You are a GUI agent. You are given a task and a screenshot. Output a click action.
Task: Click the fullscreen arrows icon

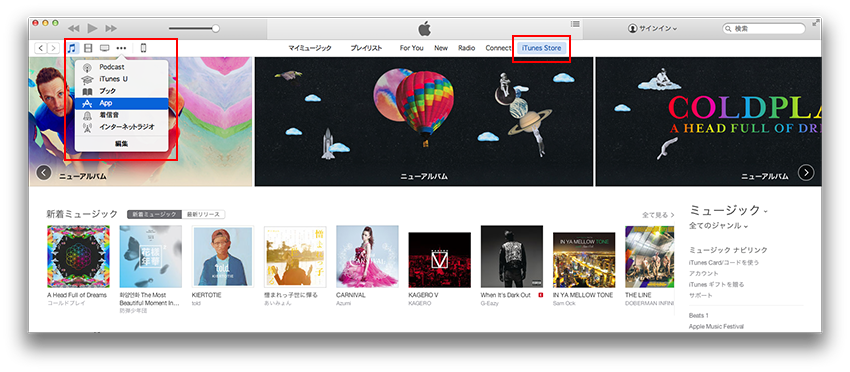tap(816, 23)
